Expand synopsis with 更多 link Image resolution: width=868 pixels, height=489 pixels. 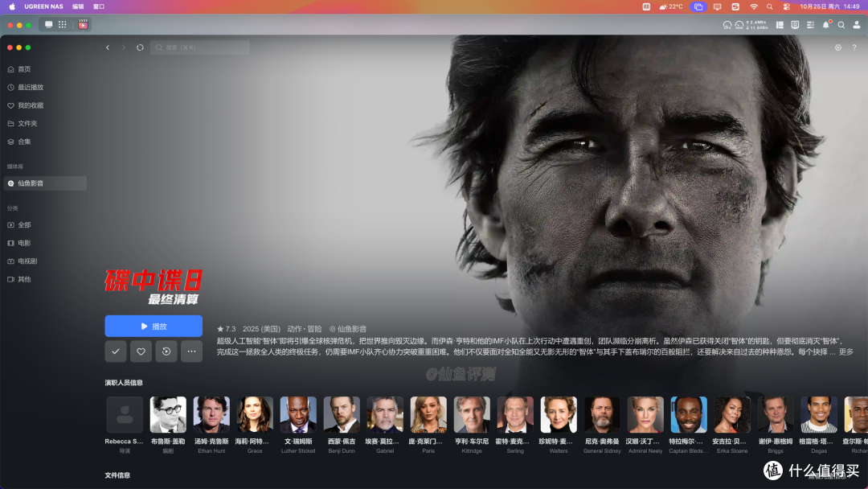(x=845, y=351)
